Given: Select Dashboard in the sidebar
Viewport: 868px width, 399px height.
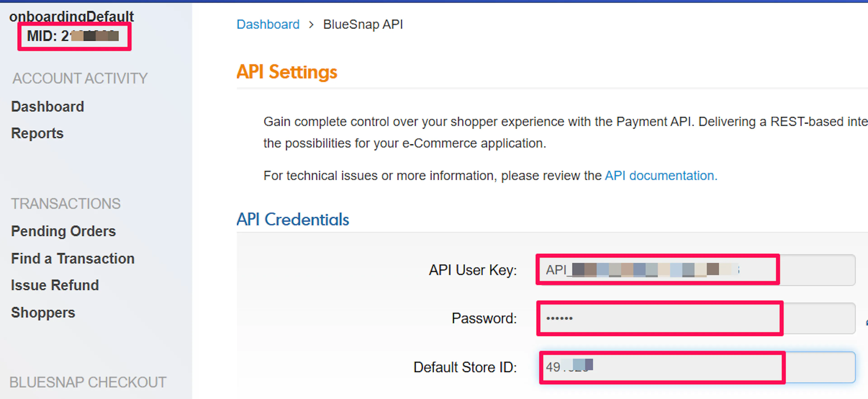Looking at the screenshot, I should click(47, 107).
